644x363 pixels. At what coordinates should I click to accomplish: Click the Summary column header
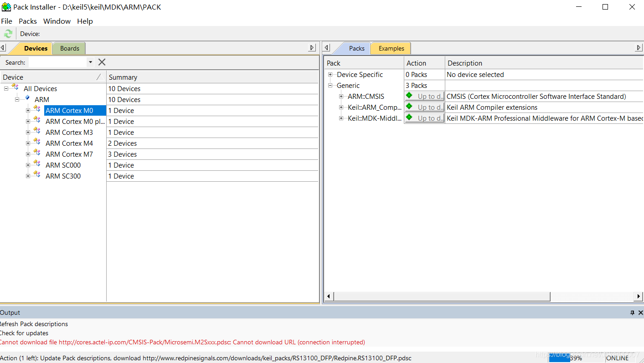tap(212, 77)
